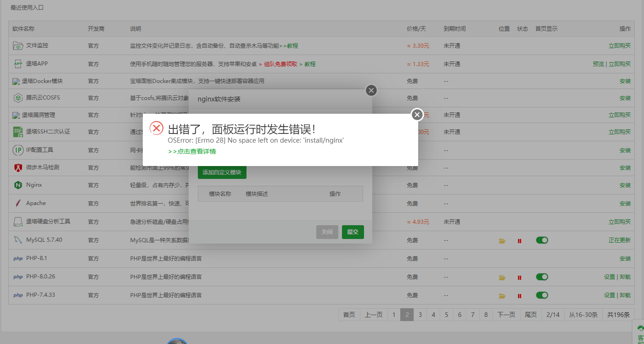The height and width of the screenshot is (344, 644).
Task: Open MySQL 5.7.40 folder location icon
Action: (502, 241)
